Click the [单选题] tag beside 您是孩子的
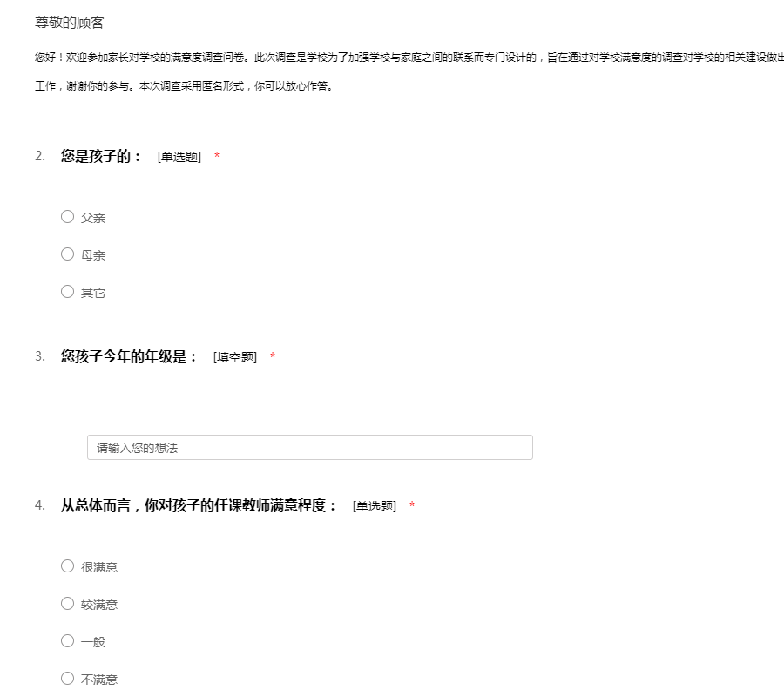Screen dimensions: 784x697 coord(179,158)
